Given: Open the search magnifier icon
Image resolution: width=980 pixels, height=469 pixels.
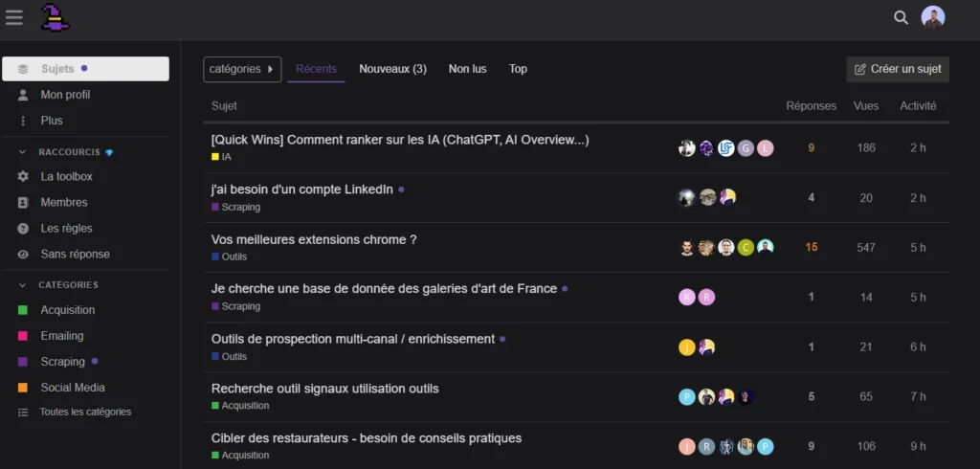Looking at the screenshot, I should pyautogui.click(x=901, y=17).
